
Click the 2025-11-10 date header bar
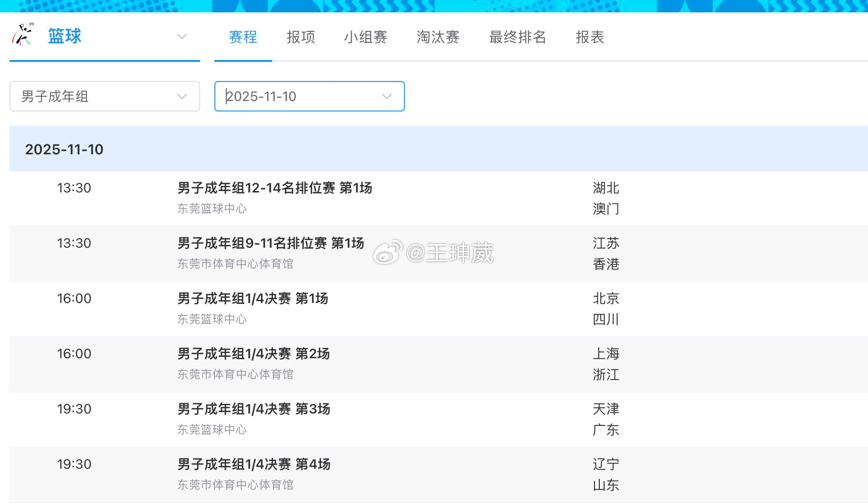click(65, 149)
